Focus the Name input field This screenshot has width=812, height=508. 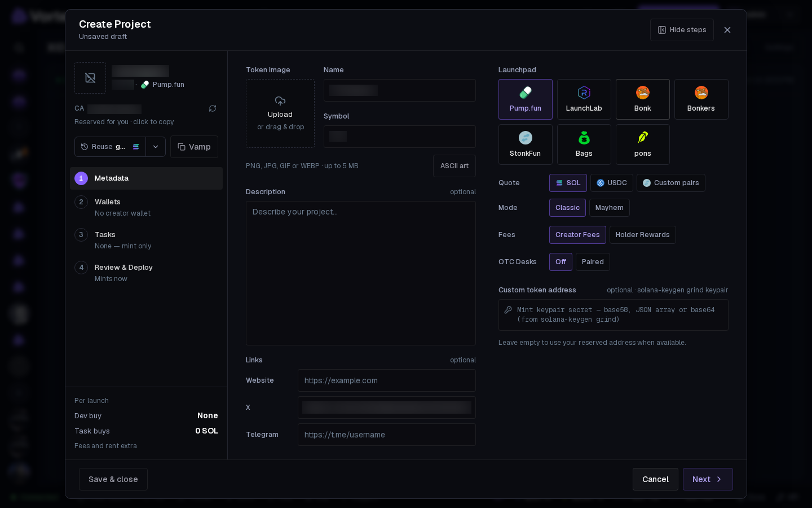point(400,90)
